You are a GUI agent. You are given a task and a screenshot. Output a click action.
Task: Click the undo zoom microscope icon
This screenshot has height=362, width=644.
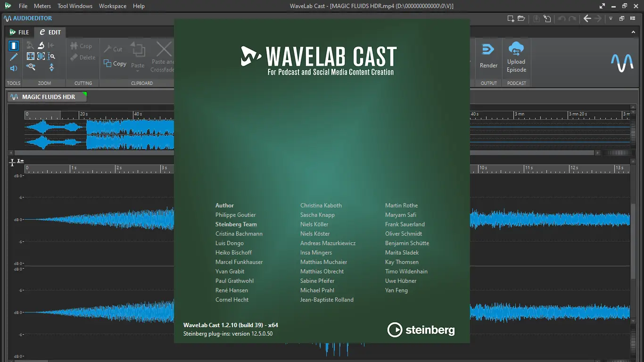pos(41,45)
